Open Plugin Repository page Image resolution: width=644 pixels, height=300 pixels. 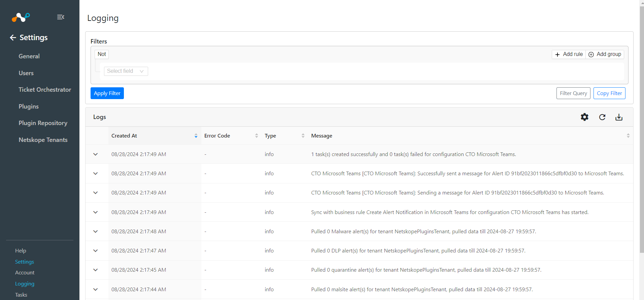pos(43,123)
